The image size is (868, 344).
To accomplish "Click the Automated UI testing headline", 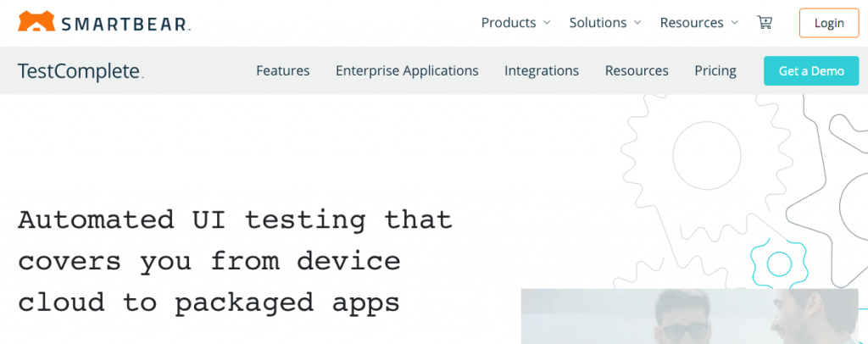I will [235, 261].
